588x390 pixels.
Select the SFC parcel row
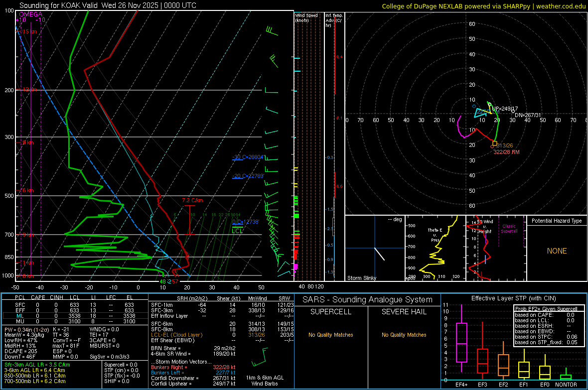click(x=74, y=305)
